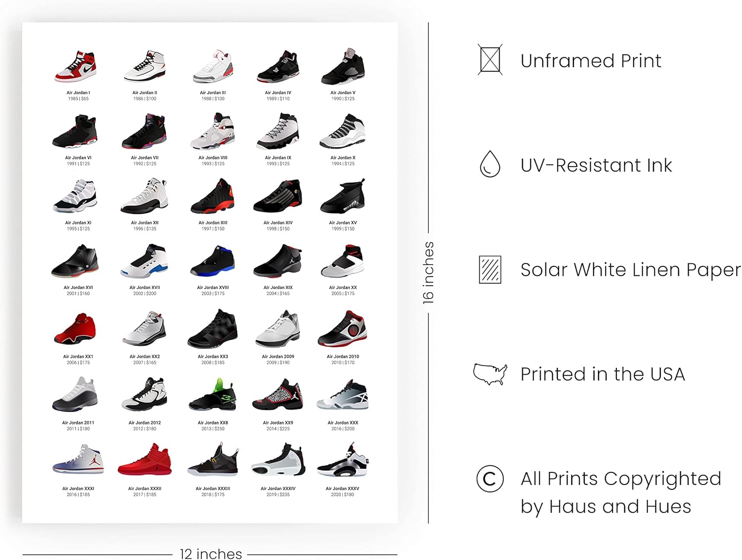742x560 pixels.
Task: Click the "Printed in the USA" text
Action: [603, 374]
